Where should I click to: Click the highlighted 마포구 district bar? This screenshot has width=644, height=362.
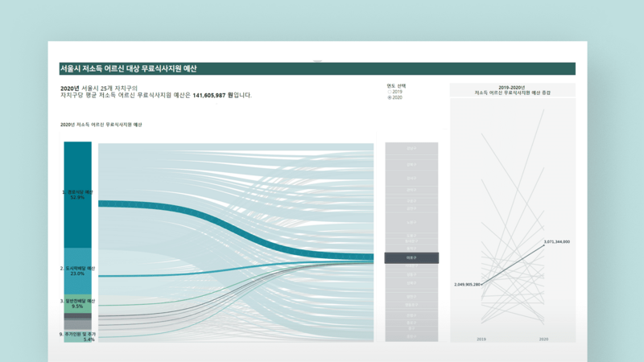[411, 258]
